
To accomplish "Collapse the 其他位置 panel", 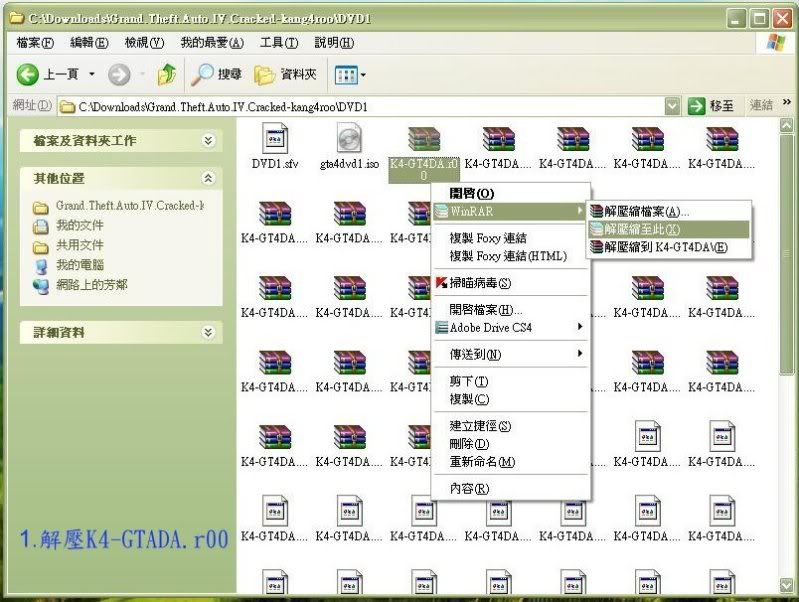I will click(x=208, y=178).
